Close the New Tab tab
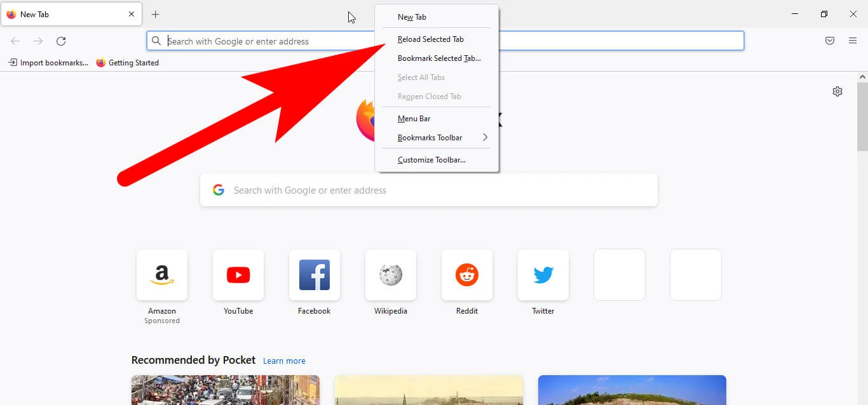 [132, 14]
